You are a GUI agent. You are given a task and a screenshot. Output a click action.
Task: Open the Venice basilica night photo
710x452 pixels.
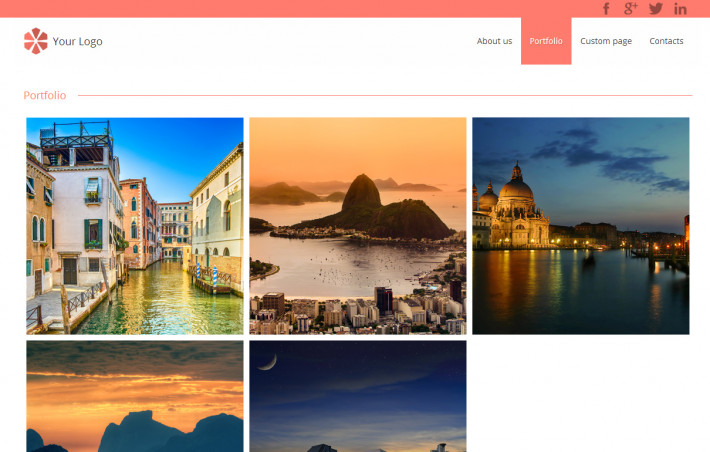coord(581,226)
